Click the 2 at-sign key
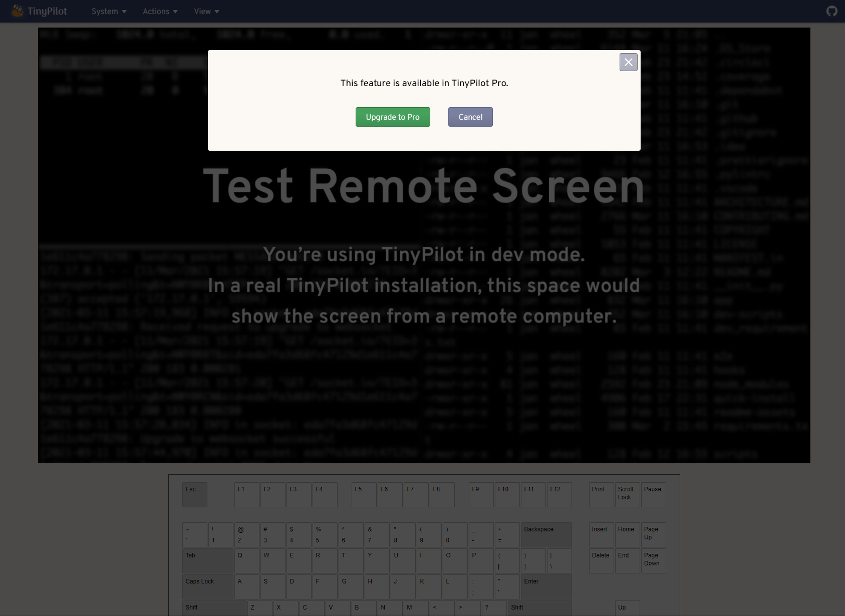The width and height of the screenshot is (845, 616). [247, 535]
